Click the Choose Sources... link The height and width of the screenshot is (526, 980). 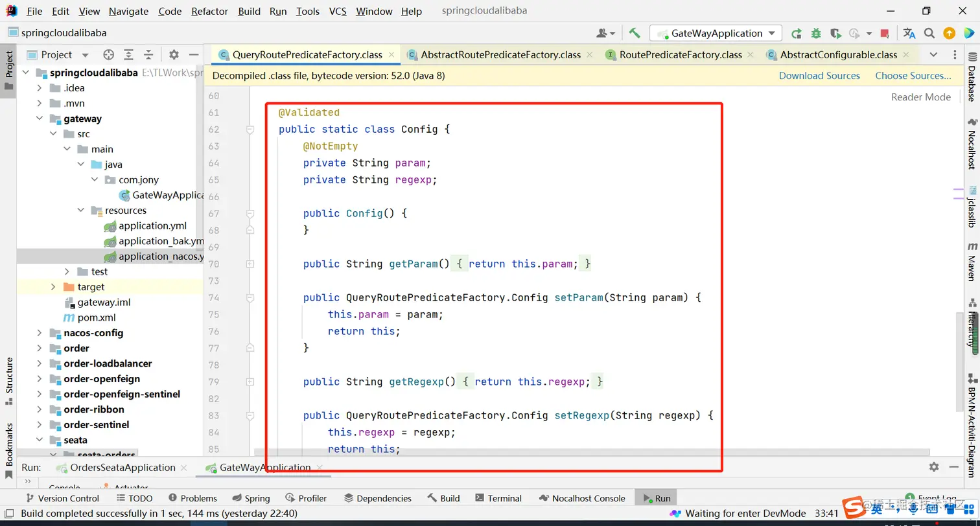913,76
